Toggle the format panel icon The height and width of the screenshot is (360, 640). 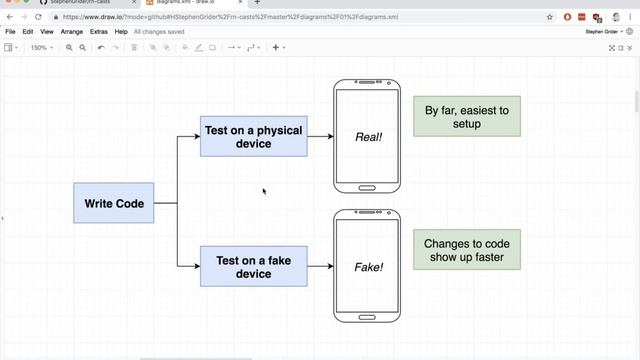(x=621, y=48)
